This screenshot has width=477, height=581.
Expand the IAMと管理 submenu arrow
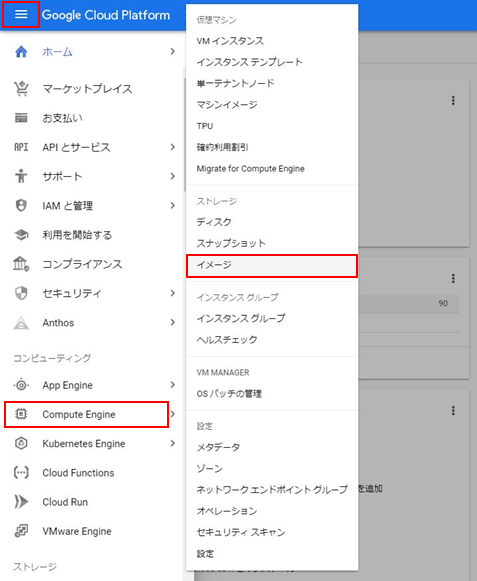(x=172, y=205)
